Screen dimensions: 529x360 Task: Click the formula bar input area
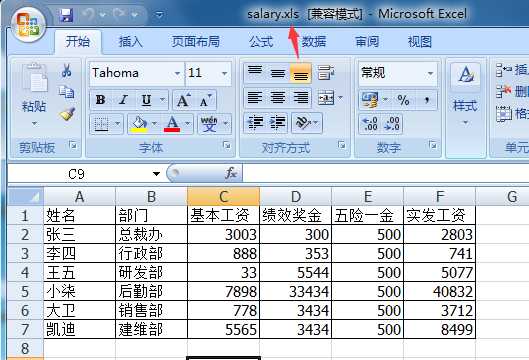[386, 174]
